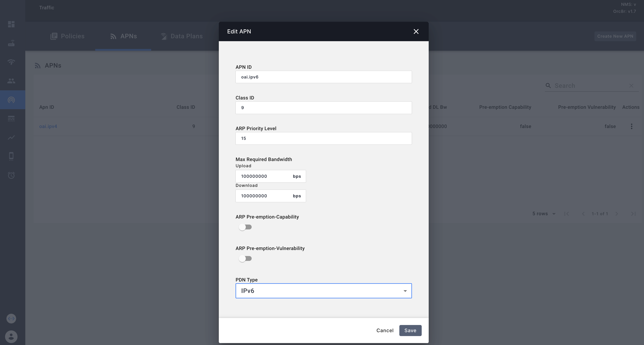Open the Swagger API icon at sidebar bottom

[x=11, y=319]
